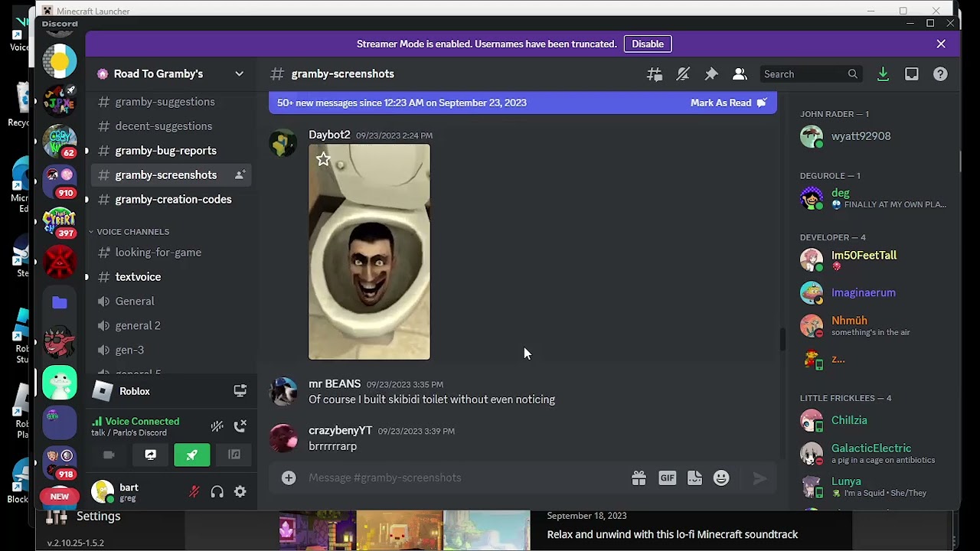980x551 pixels.
Task: Open the GIF picker button
Action: (x=668, y=478)
